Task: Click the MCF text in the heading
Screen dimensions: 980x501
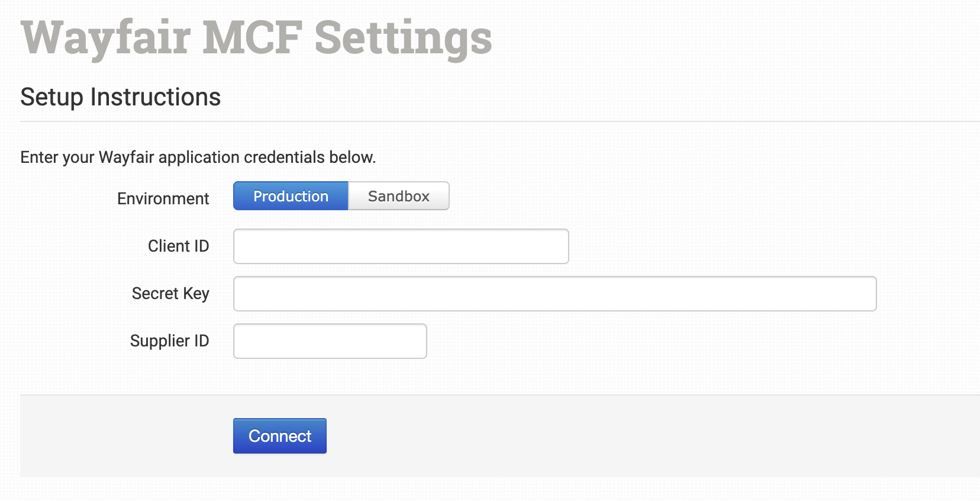Action: coord(253,38)
